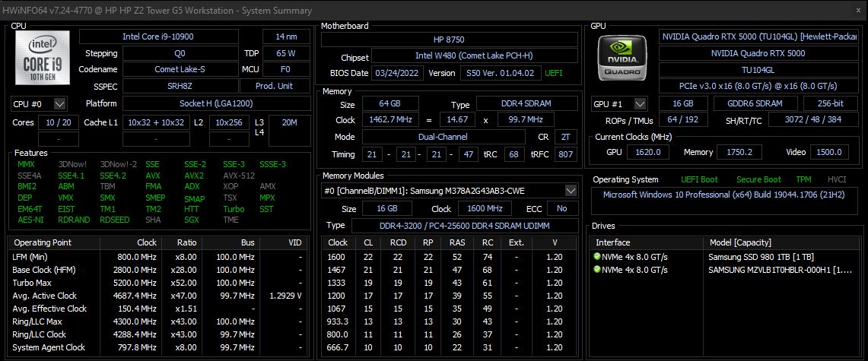This screenshot has height=361, width=868.
Task: Click the 10x32 + 10x32 L1 cache value
Action: click(156, 122)
